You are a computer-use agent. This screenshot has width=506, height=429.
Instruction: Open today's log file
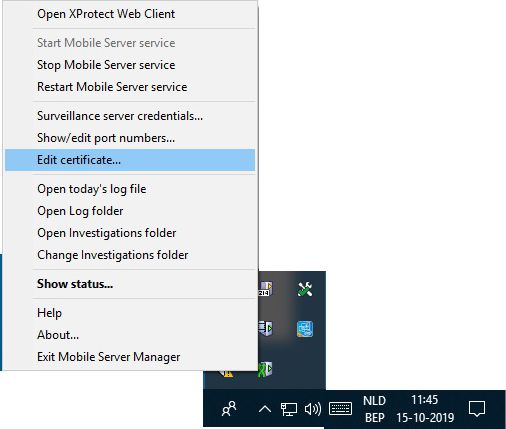pos(130,189)
